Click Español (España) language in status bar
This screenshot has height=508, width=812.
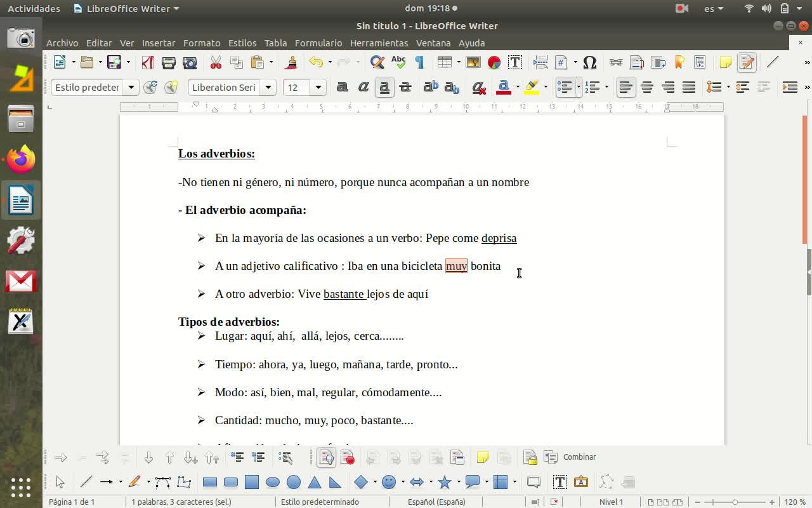coord(436,502)
